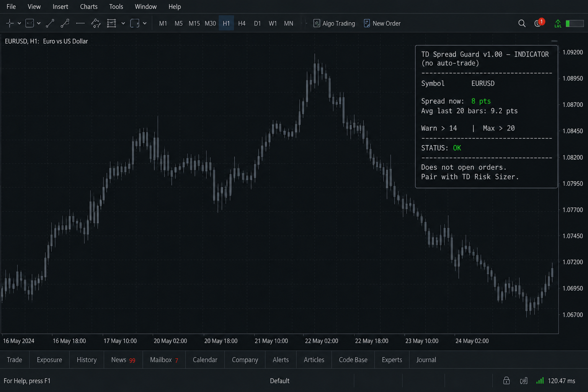The image size is (588, 392).
Task: Select the horizontal line tool
Action: click(x=80, y=23)
